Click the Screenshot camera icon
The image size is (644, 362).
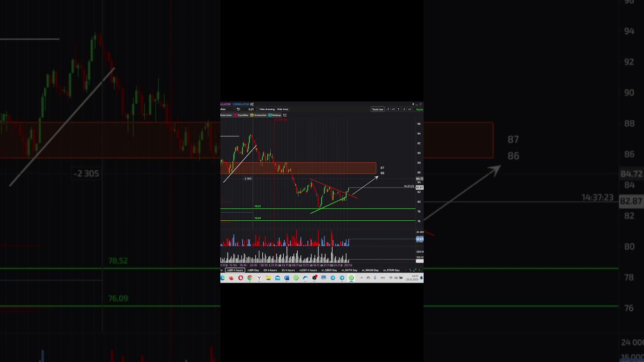click(252, 115)
